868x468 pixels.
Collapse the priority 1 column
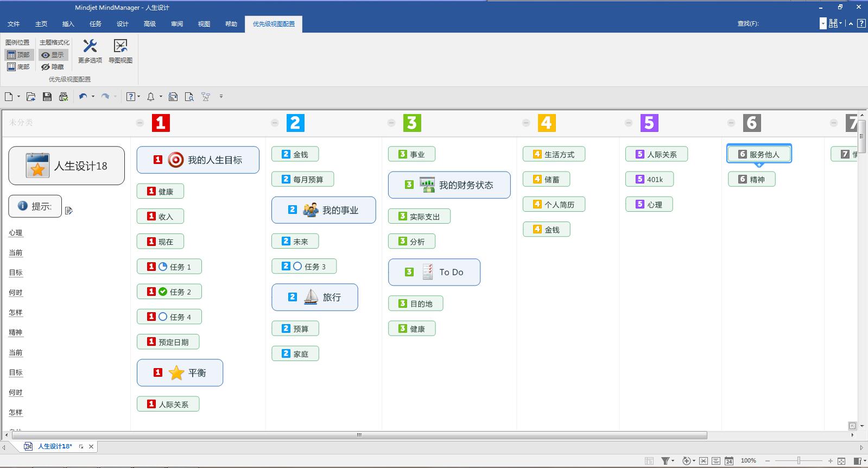140,123
